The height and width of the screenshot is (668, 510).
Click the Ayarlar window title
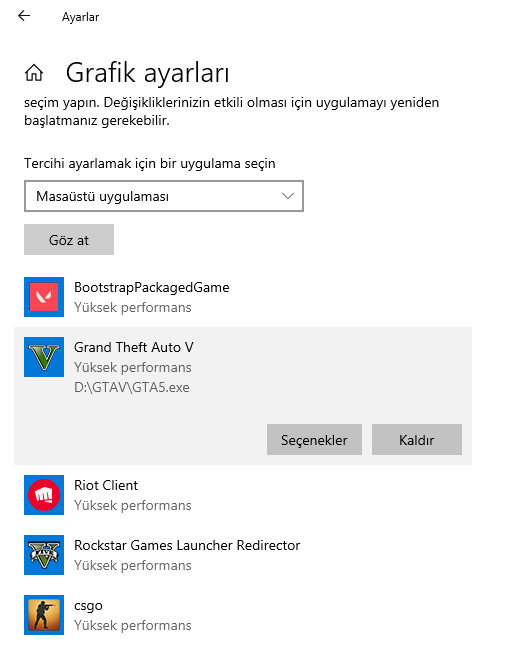81,17
